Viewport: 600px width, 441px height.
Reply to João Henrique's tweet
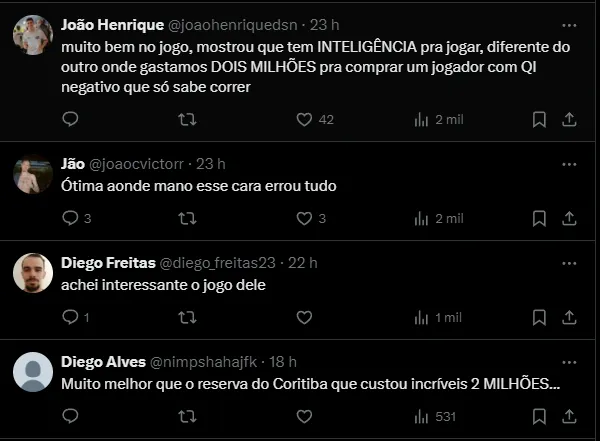[70, 119]
